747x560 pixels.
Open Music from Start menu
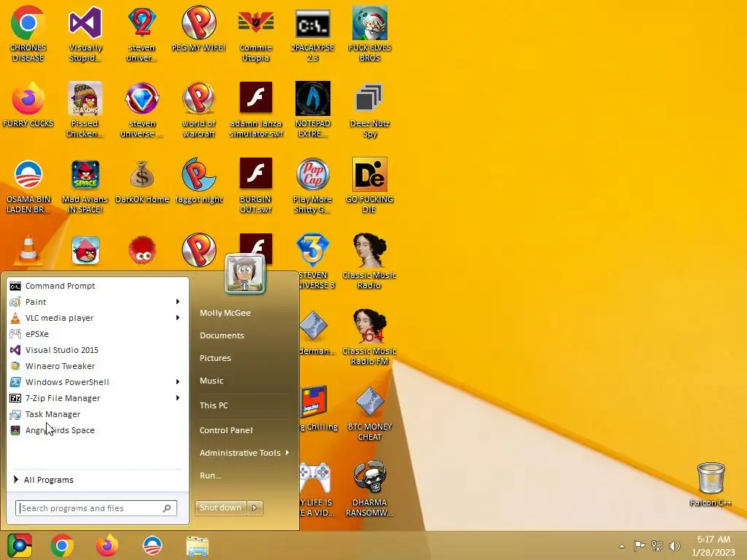[212, 381]
